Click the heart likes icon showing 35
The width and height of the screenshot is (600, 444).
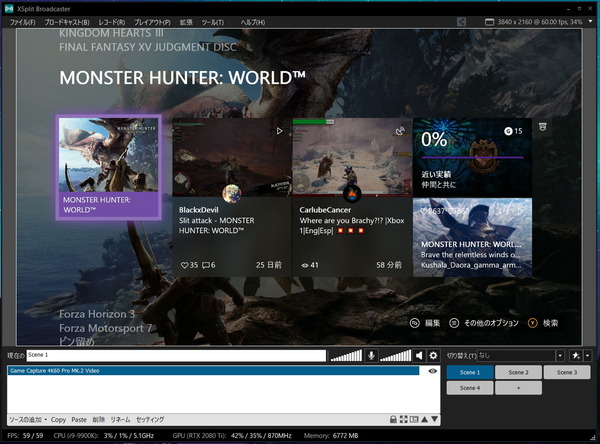[x=184, y=265]
